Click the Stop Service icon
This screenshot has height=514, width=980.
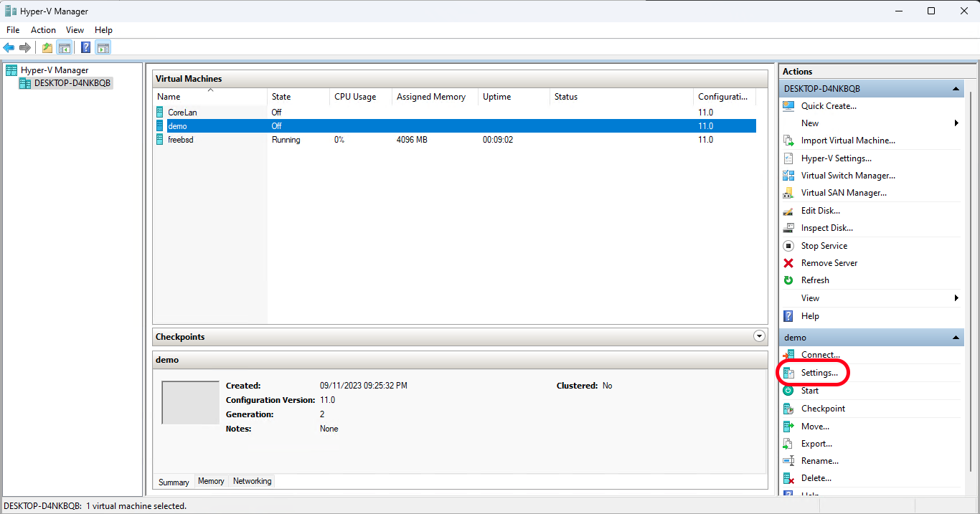point(788,246)
